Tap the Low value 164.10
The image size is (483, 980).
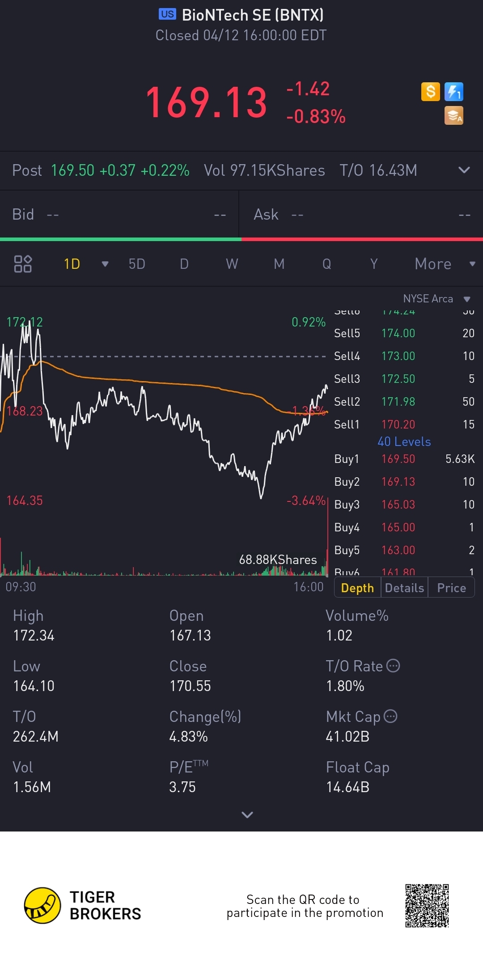point(34,686)
